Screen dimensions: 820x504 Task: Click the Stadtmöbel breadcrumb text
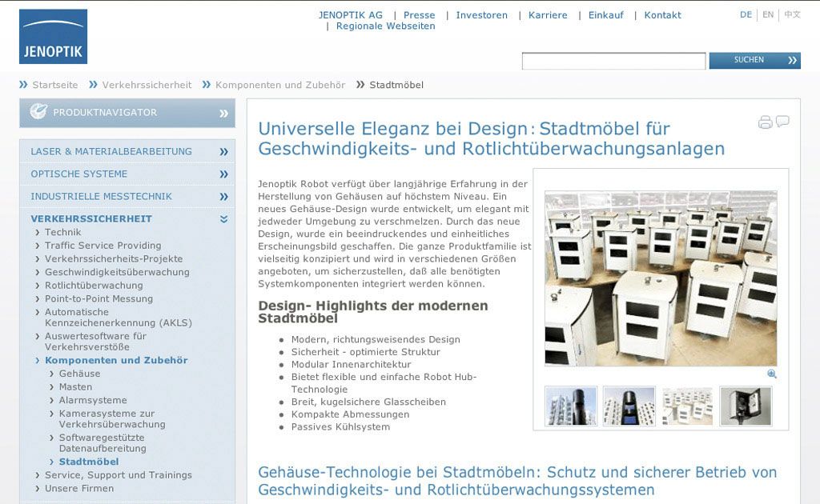(x=396, y=85)
